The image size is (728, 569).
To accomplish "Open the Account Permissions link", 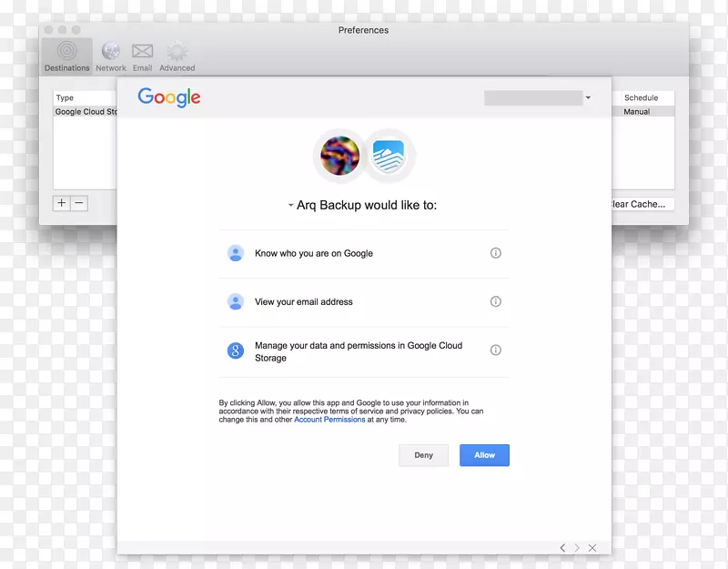I will tap(329, 420).
